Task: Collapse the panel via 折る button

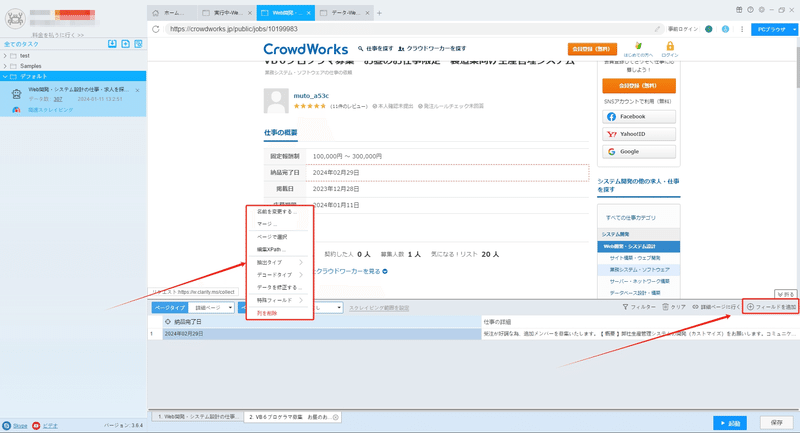Action: pos(786,294)
